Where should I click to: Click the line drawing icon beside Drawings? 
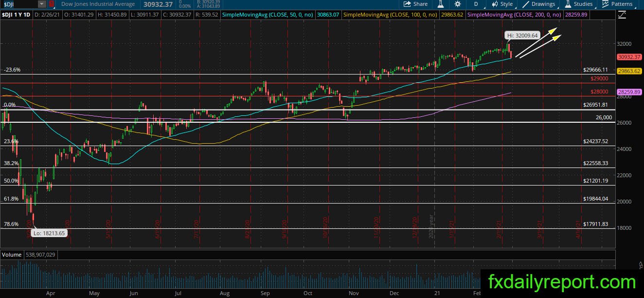tap(526, 4)
